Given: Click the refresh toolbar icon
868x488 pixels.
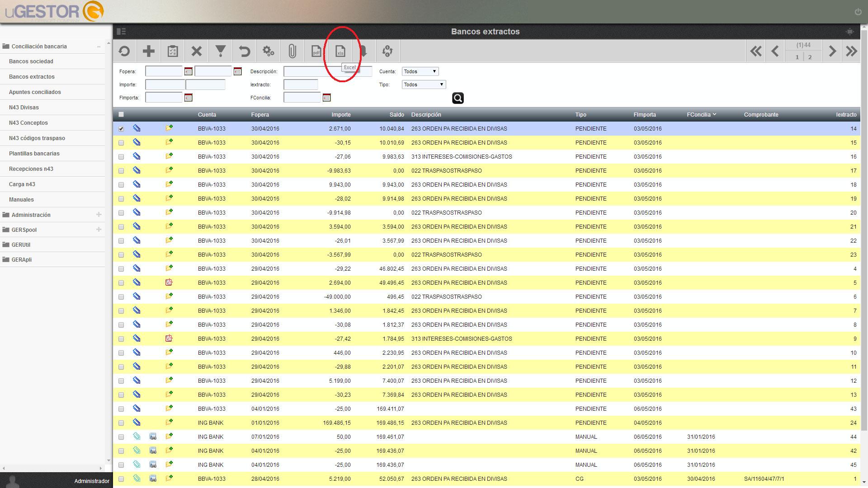Looking at the screenshot, I should click(124, 51).
